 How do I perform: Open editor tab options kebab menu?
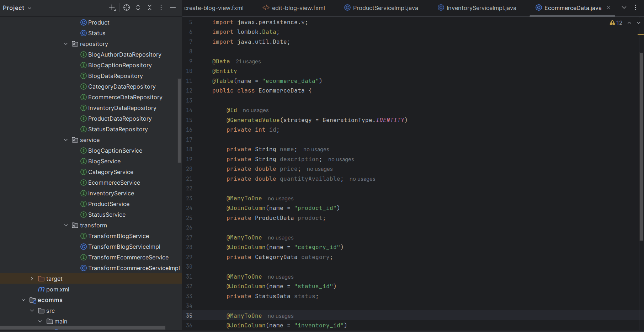[x=635, y=7]
